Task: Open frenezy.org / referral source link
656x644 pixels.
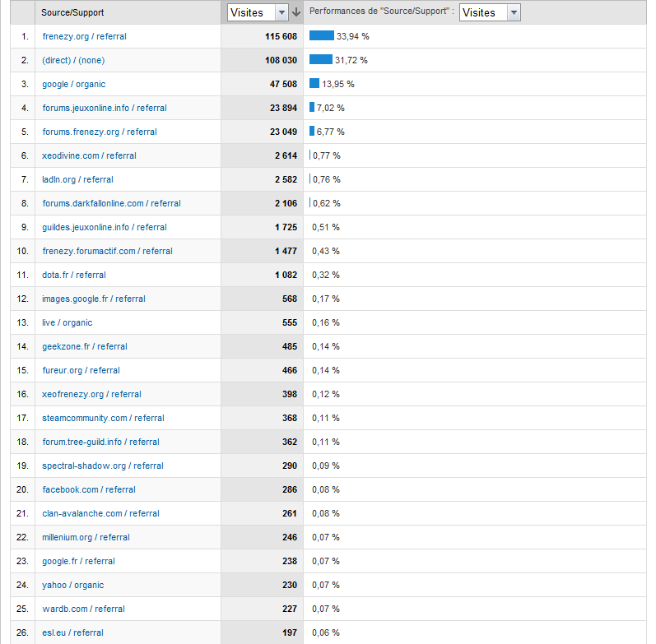Action: (x=84, y=36)
